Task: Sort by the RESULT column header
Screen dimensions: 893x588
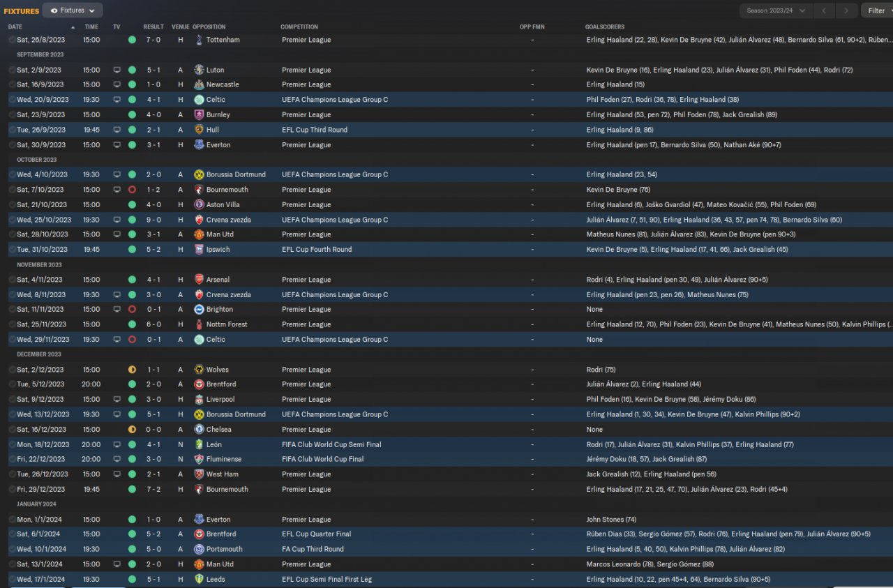Action: click(153, 27)
